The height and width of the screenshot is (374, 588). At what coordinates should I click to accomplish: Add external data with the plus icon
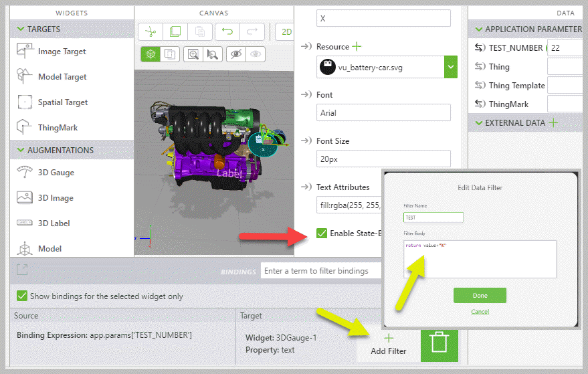[553, 122]
